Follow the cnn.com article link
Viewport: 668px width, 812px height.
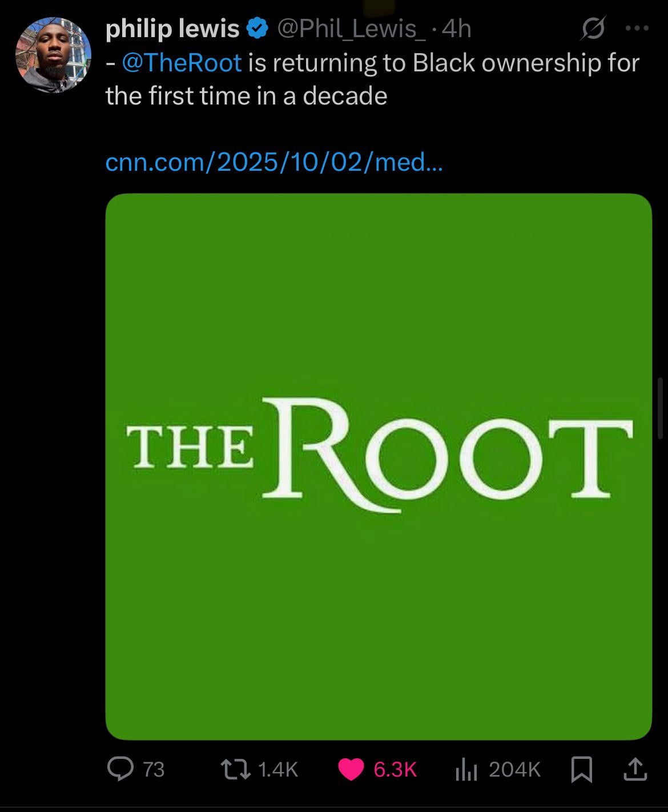point(273,163)
